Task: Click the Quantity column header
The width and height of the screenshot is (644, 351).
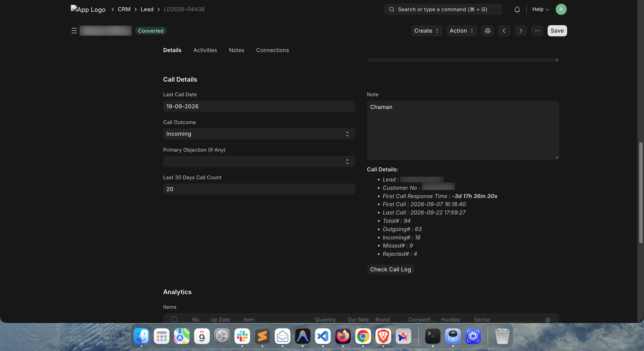Action: [325, 320]
